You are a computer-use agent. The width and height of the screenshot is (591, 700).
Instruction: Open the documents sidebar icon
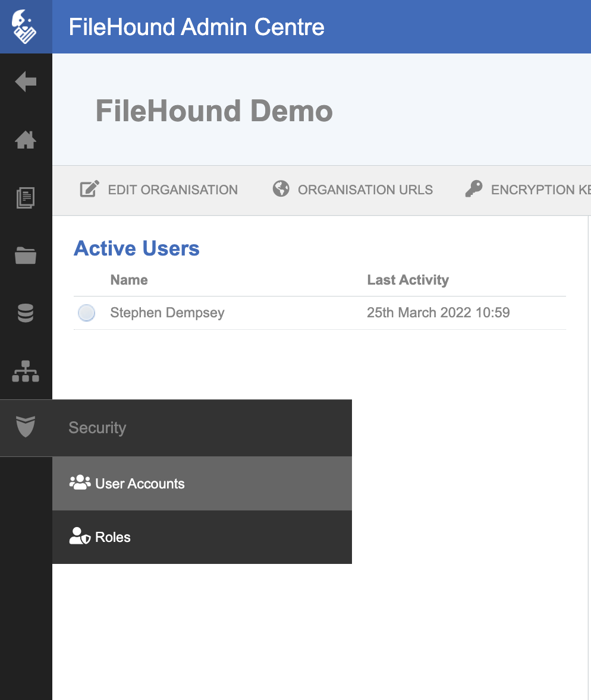coord(26,198)
